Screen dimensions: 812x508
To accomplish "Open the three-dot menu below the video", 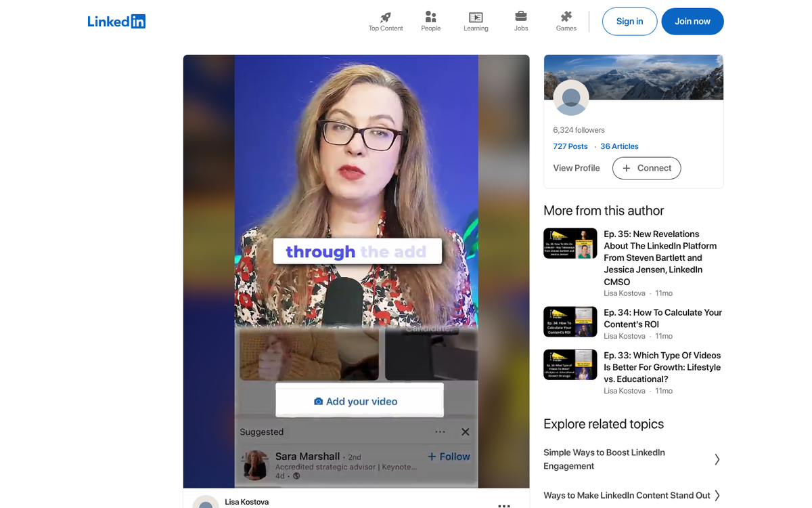I will pyautogui.click(x=504, y=504).
